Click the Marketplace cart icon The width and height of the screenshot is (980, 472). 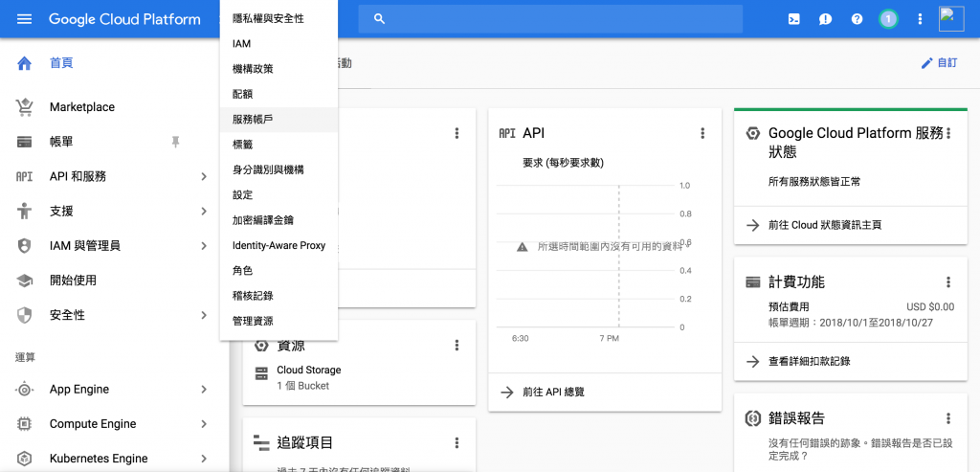coord(24,107)
